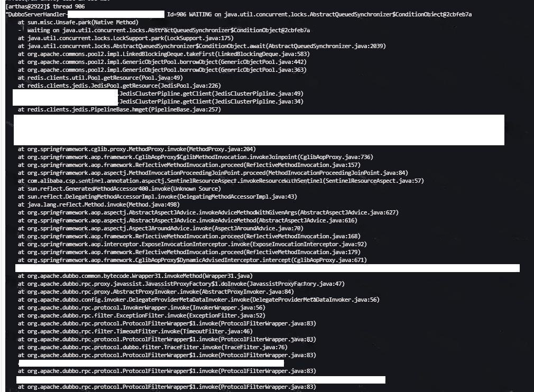Click the Wrapper31.invokeMethod stack frame

click(x=135, y=276)
